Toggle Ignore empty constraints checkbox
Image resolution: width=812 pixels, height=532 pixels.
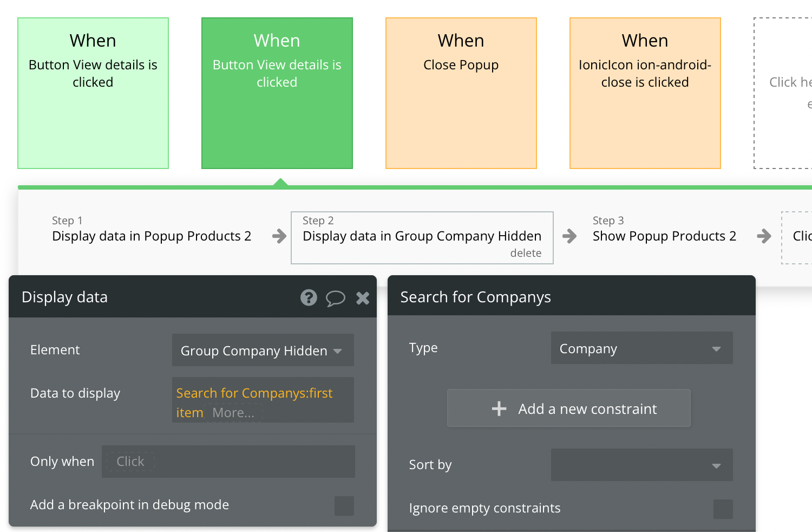[x=723, y=509]
